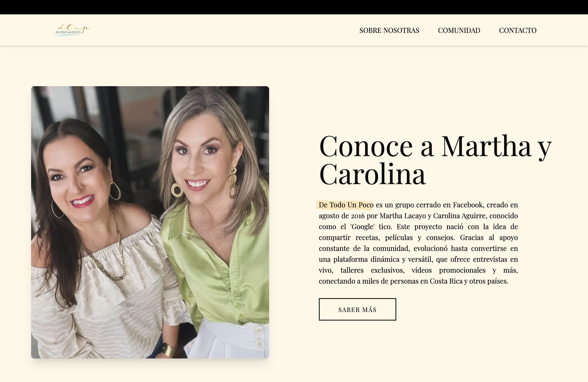This screenshot has height=382, width=588.
Task: Click the word Facebook in the paragraph
Action: [469, 205]
